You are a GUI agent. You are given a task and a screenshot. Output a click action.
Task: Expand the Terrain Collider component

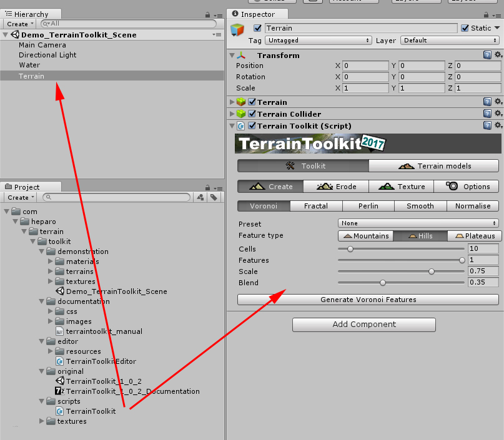(x=232, y=114)
